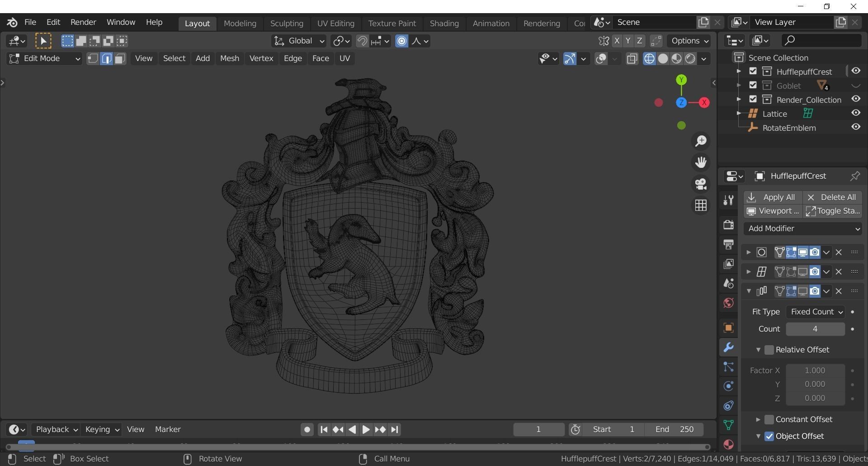Hide HufflepuffCrest with its eye icon
Image resolution: width=868 pixels, height=466 pixels.
point(856,71)
